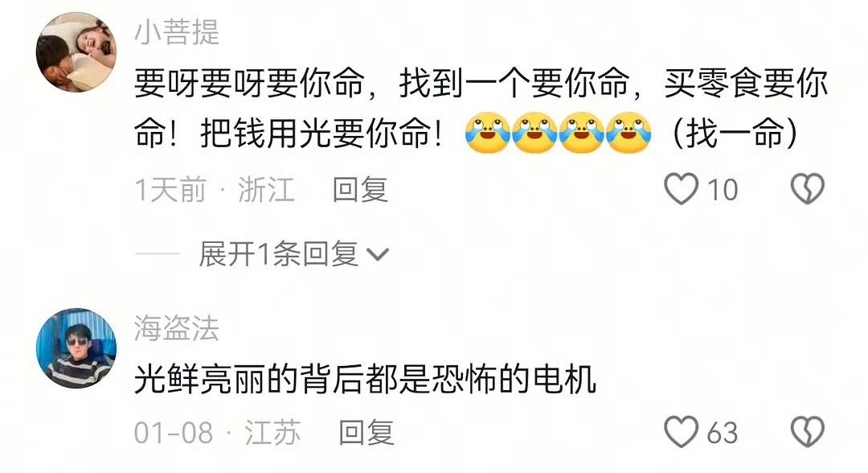Dislike 小菩提's comment with broken heart
The height and width of the screenshot is (473, 868).
pos(808,189)
